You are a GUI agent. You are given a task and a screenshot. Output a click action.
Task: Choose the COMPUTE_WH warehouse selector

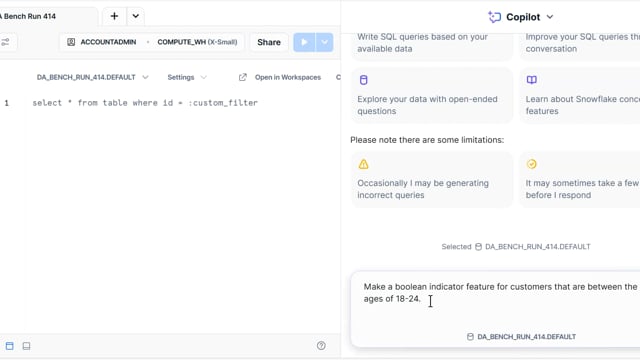point(197,42)
